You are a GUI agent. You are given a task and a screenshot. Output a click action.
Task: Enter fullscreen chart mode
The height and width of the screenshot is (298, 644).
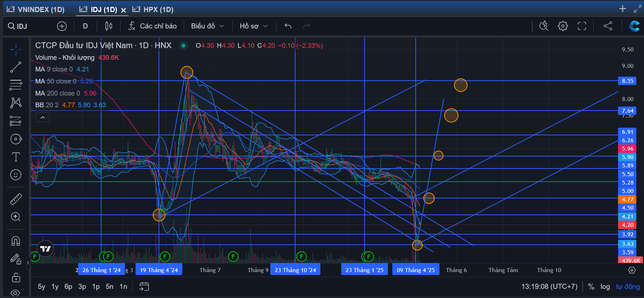pos(582,26)
